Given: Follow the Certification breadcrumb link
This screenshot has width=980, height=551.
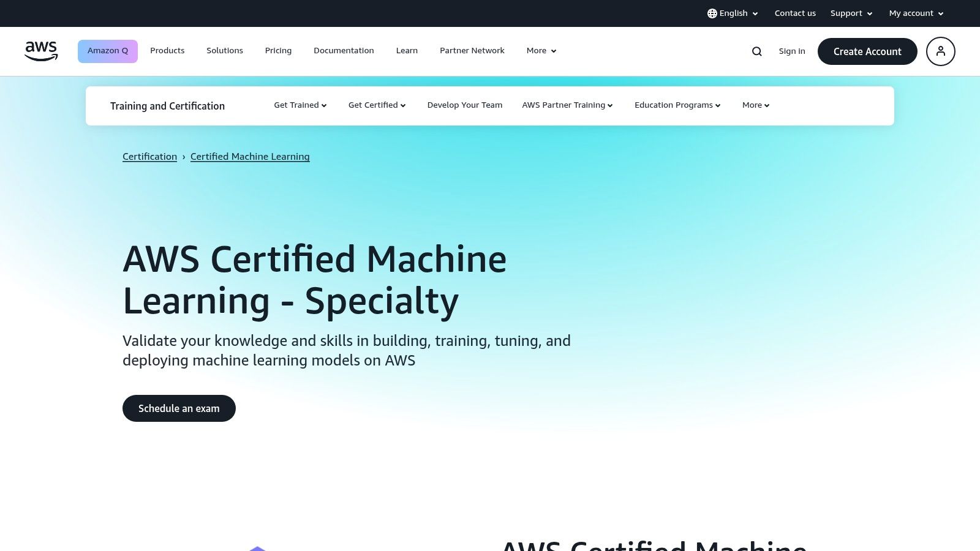Looking at the screenshot, I should (149, 157).
